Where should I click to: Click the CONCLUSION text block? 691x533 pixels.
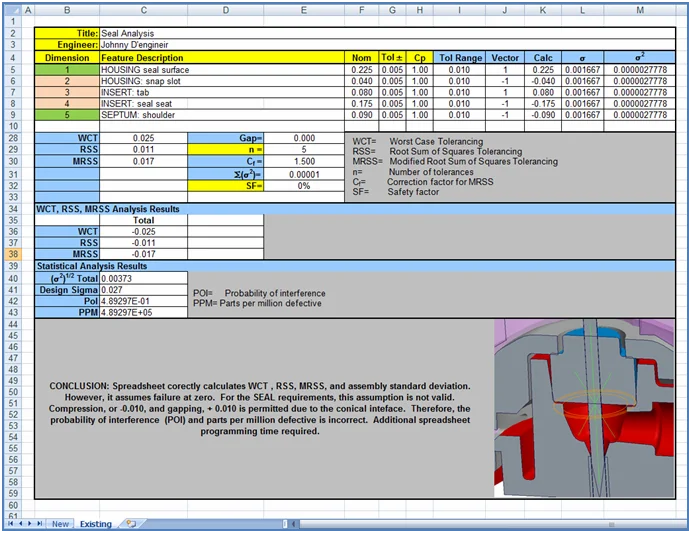click(260, 408)
